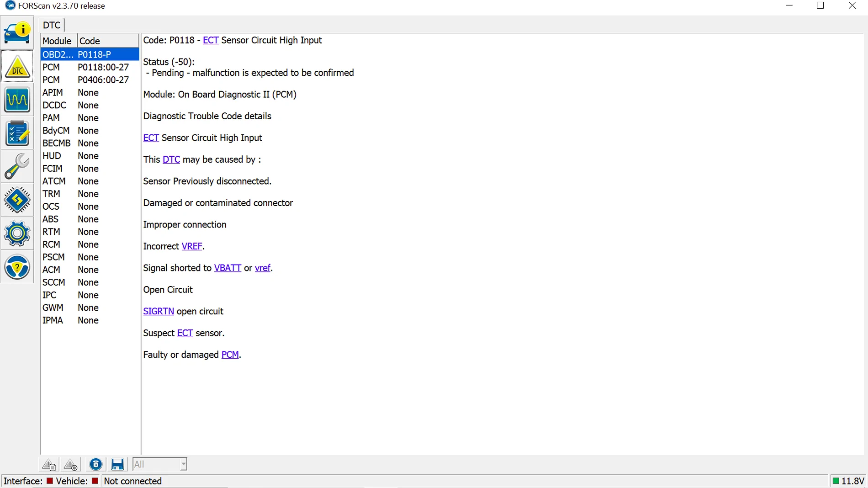Viewport: 868px width, 488px height.
Task: Select the HUD module row
Action: click(90, 156)
